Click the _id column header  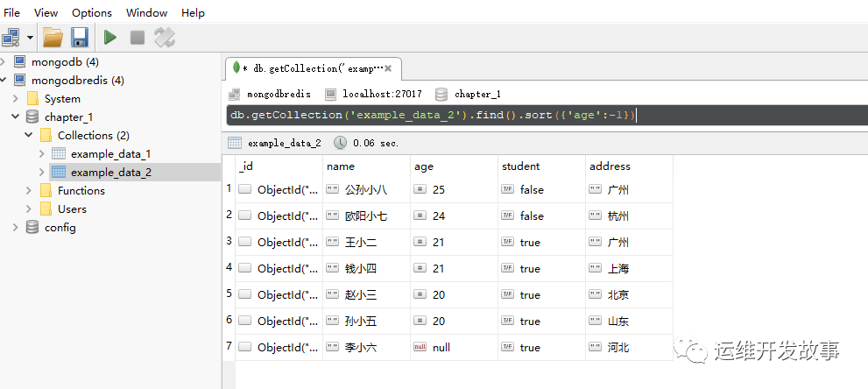point(279,166)
